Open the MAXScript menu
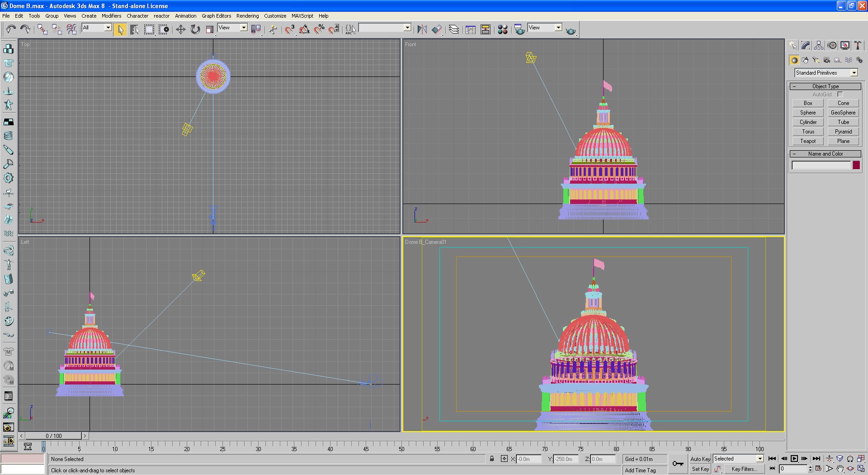 coord(302,16)
